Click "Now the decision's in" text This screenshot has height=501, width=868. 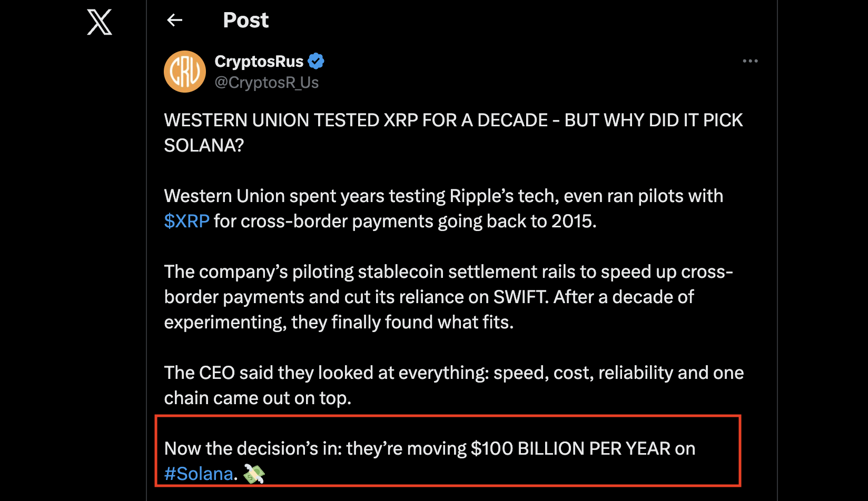point(253,449)
